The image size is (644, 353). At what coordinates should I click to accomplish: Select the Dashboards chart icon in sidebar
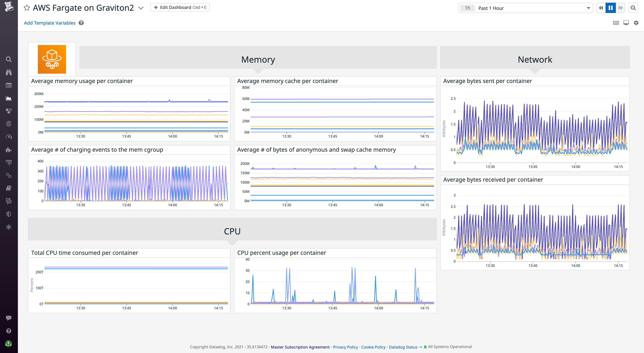[9, 98]
